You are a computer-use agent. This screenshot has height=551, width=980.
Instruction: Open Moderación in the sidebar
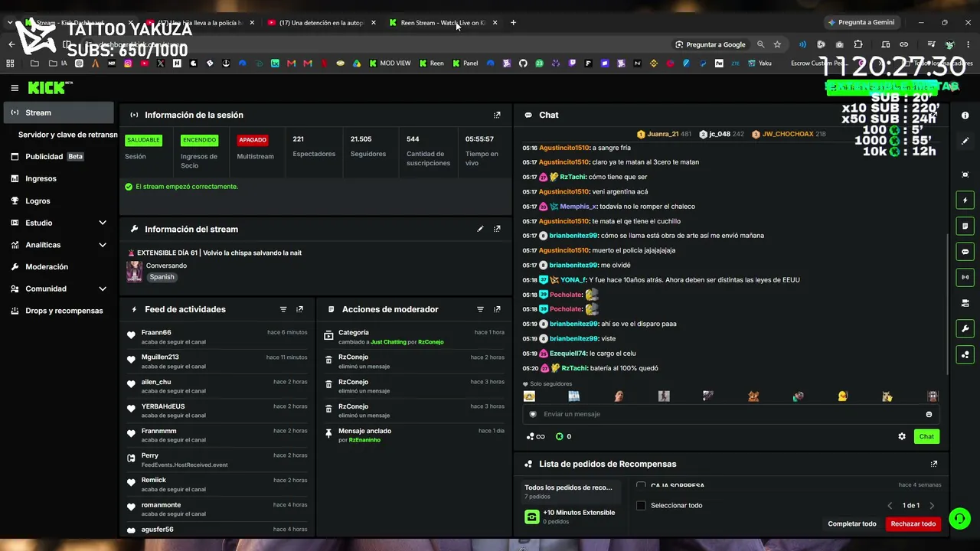[59, 266]
